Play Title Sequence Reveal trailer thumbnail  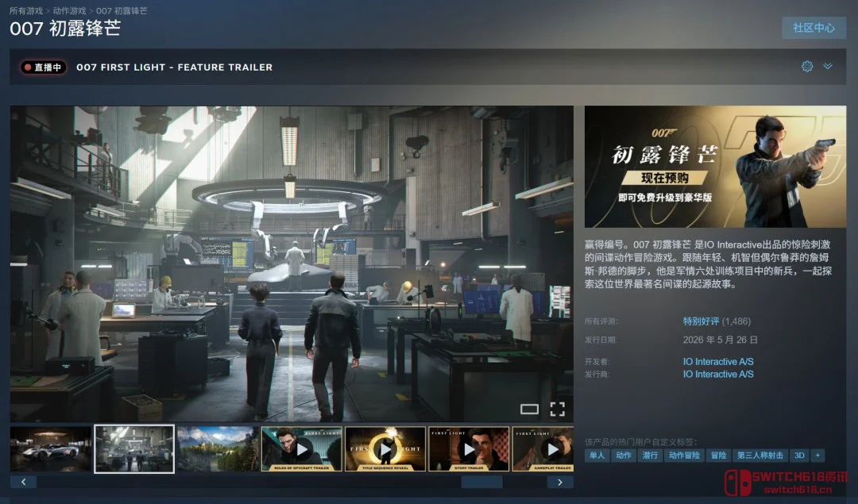[x=385, y=448]
